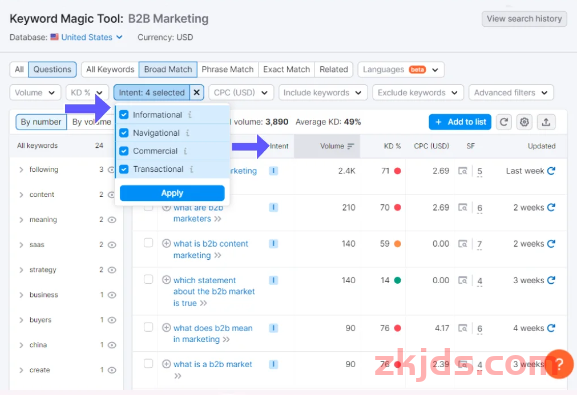Select the Broad Match tab
Image resolution: width=577 pixels, height=395 pixels.
tap(168, 70)
